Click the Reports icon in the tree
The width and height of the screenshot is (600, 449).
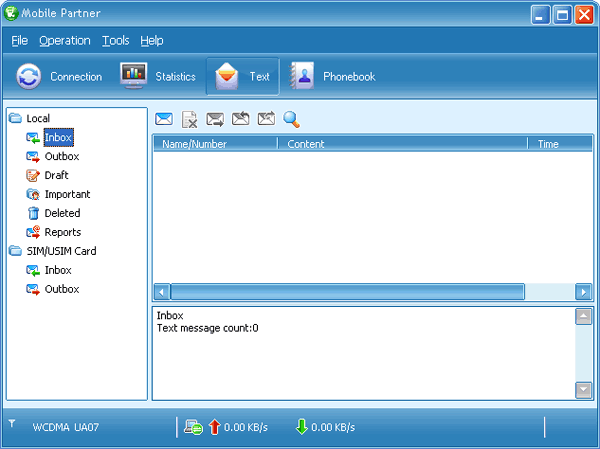tap(33, 232)
